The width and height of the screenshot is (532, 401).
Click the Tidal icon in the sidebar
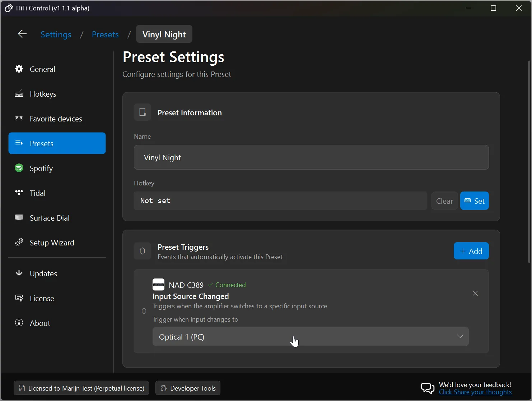(x=19, y=193)
